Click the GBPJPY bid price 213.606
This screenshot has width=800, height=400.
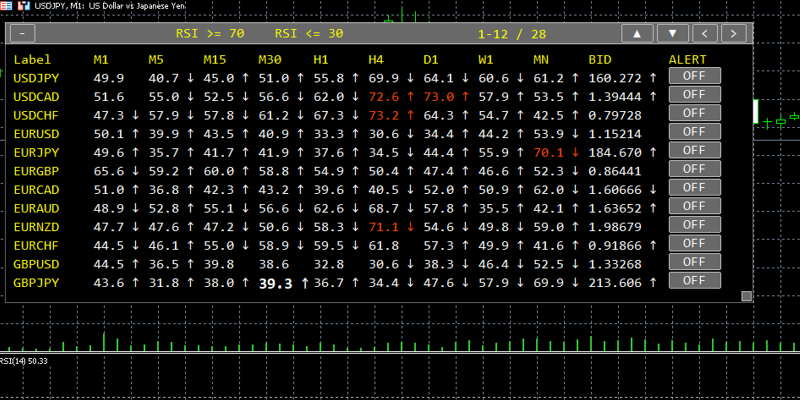615,283
